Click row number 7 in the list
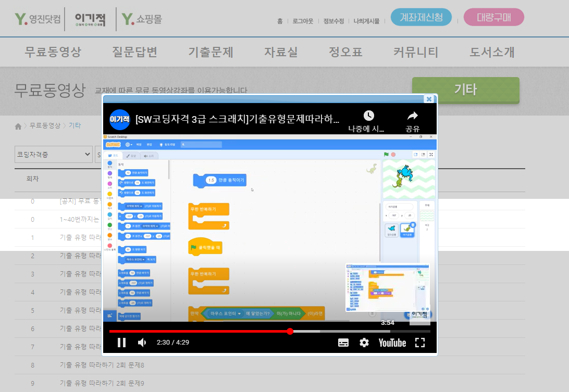Viewport: 569px width, 392px height. coord(33,347)
